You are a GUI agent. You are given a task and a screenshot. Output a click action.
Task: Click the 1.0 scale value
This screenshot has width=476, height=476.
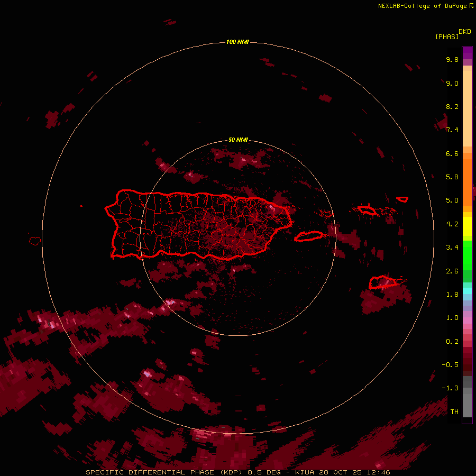(452, 318)
